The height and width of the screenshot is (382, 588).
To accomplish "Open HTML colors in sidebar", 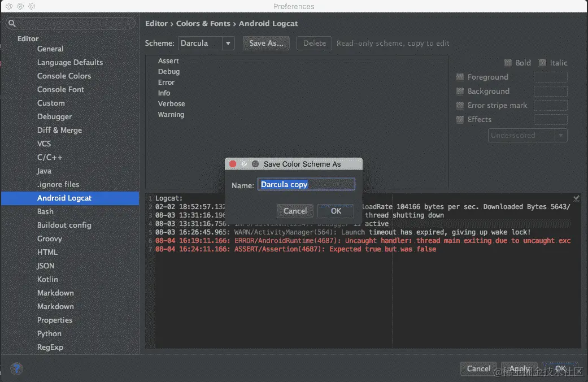I will (x=47, y=252).
